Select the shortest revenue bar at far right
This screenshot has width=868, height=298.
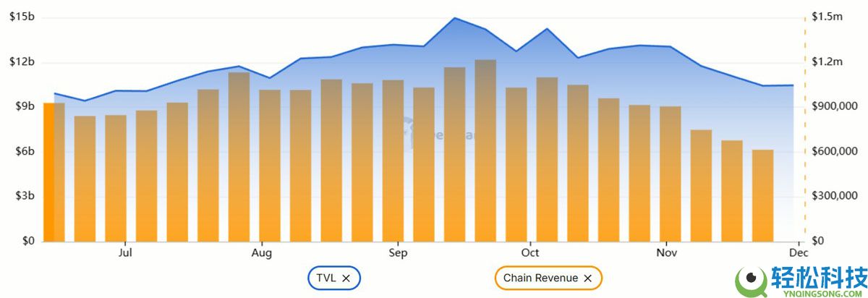pyautogui.click(x=763, y=195)
